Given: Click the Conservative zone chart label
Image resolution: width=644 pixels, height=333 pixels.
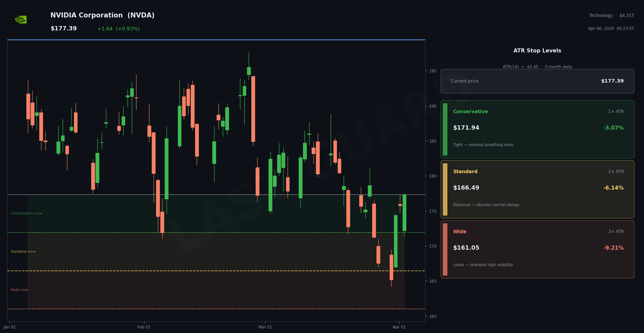Looking at the screenshot, I should click(26, 213).
